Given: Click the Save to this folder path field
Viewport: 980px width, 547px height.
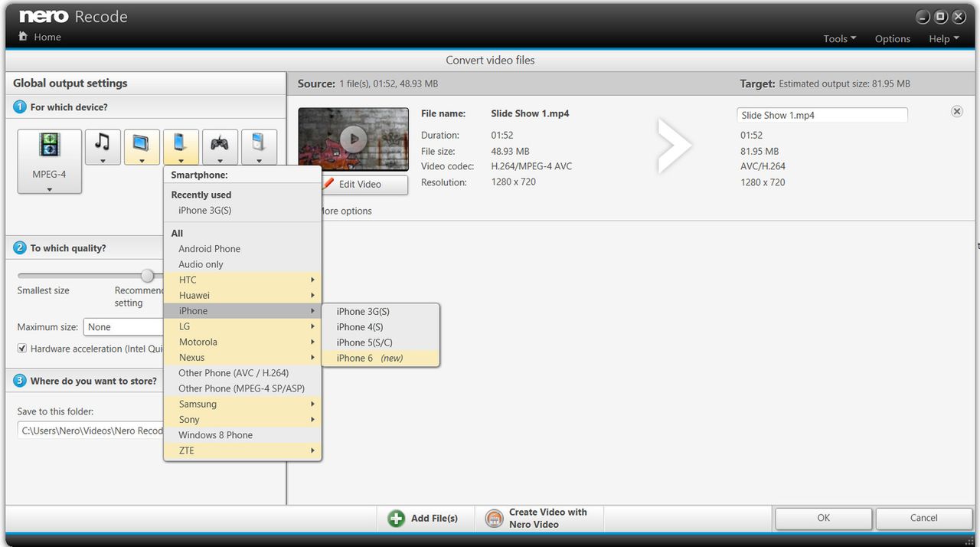Looking at the screenshot, I should (x=91, y=431).
